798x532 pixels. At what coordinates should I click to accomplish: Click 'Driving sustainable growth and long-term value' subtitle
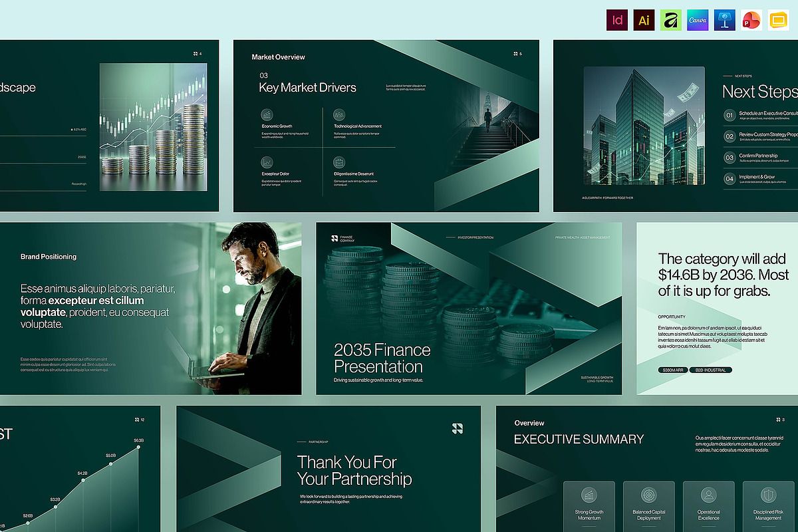378,380
